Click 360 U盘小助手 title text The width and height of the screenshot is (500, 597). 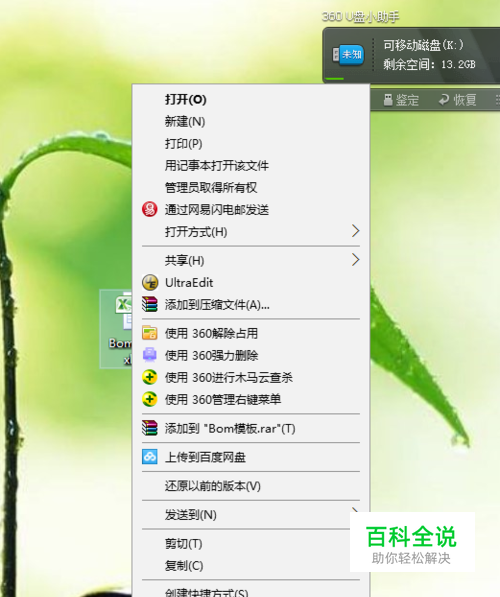[x=361, y=17]
